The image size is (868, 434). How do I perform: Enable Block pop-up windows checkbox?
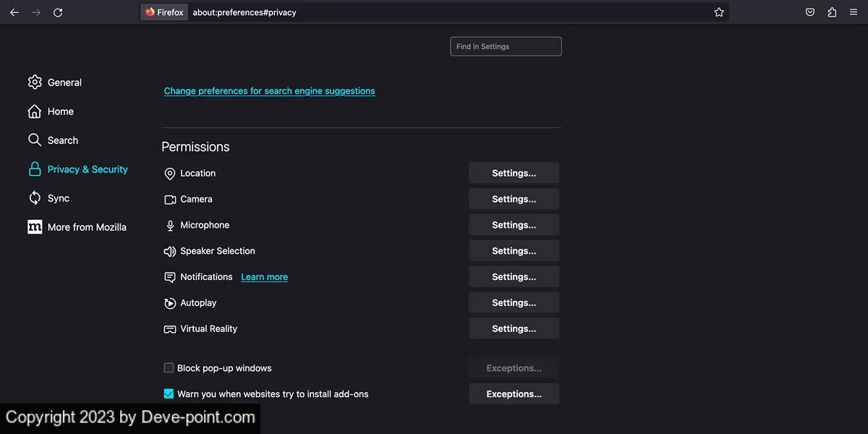click(x=169, y=368)
